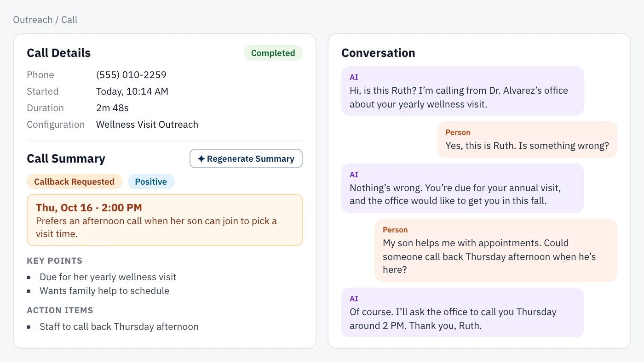Click the Call Summary heading
The height and width of the screenshot is (362, 644).
point(66,158)
